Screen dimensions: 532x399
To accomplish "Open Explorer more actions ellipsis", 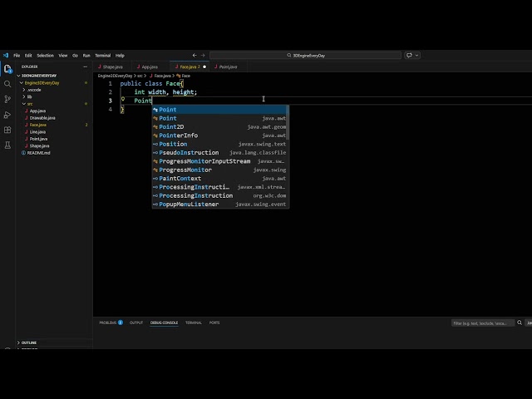I will (x=85, y=66).
